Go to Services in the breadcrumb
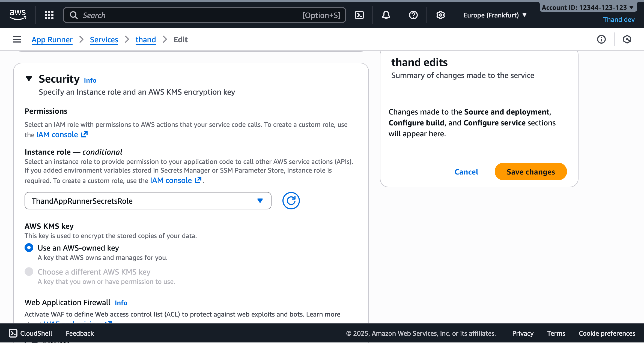The width and height of the screenshot is (644, 343). point(104,40)
